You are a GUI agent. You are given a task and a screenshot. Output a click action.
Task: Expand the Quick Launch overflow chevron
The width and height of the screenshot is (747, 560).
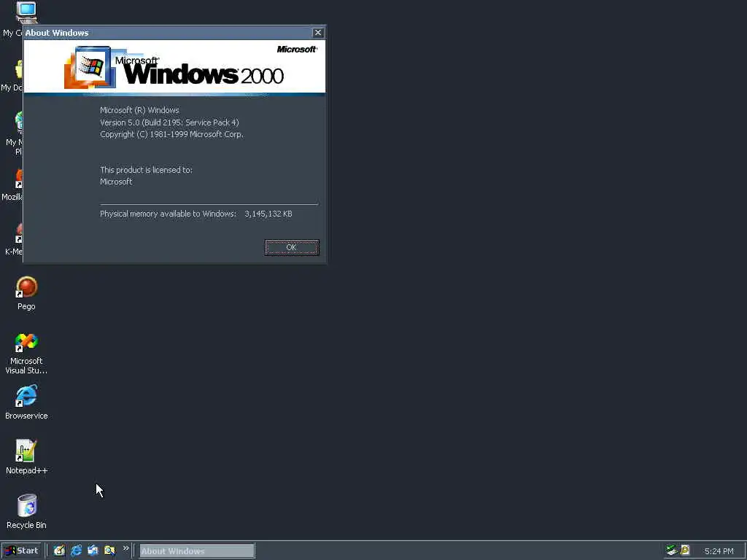point(125,548)
